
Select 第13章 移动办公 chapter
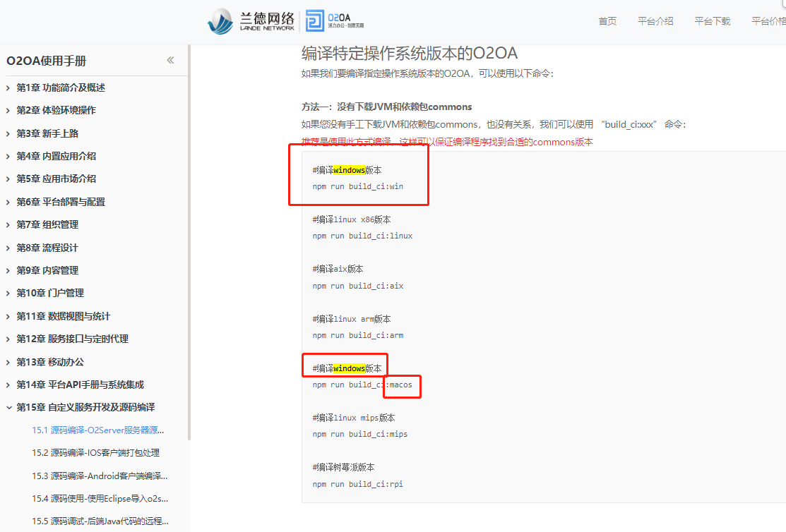pyautogui.click(x=50, y=362)
